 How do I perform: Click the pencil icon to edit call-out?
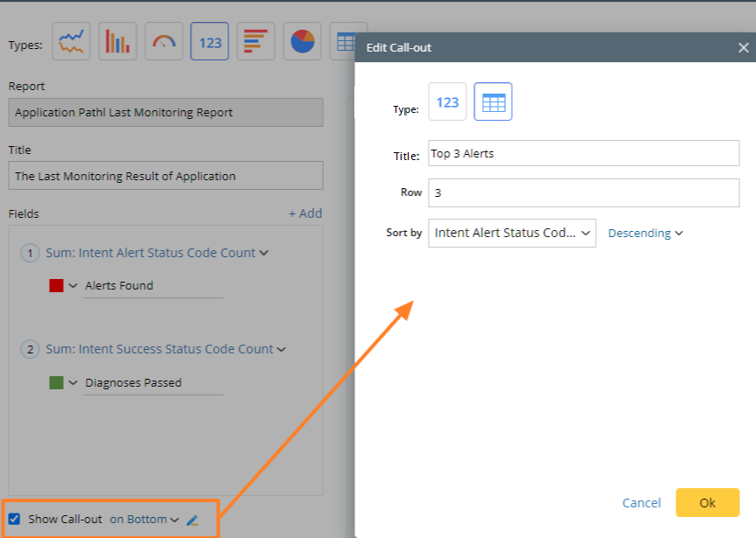pos(192,520)
